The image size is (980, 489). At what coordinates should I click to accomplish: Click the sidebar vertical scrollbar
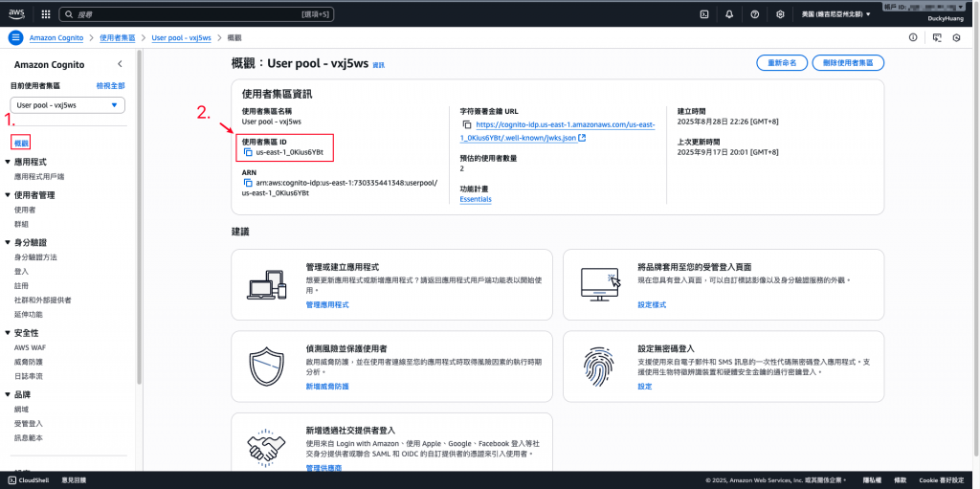click(140, 219)
